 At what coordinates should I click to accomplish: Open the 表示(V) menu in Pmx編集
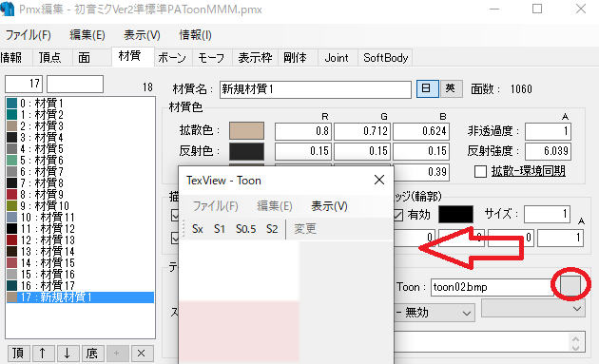(142, 35)
